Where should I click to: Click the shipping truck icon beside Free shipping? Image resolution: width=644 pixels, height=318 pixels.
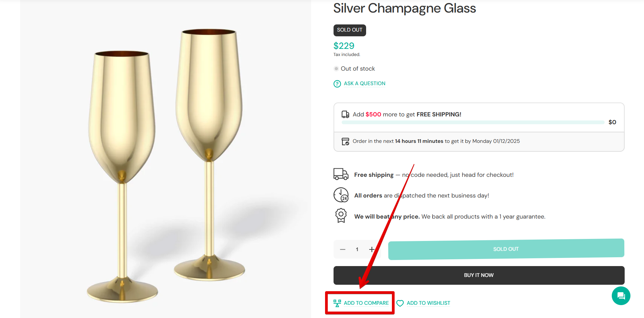coord(341,174)
